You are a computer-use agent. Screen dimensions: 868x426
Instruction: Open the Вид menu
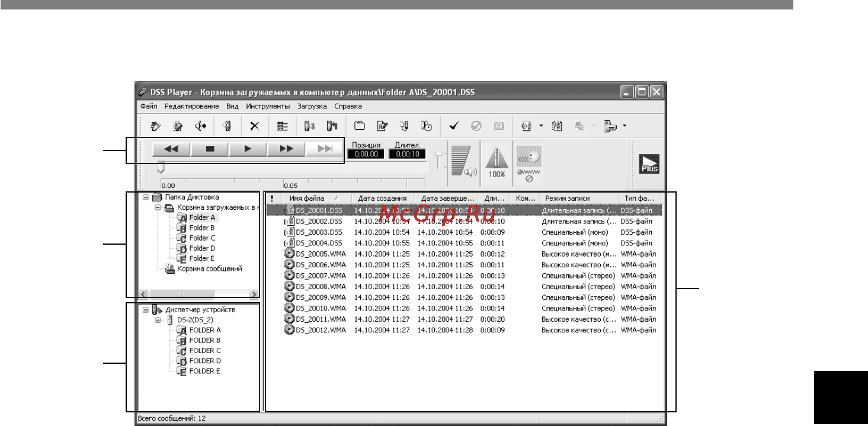232,107
